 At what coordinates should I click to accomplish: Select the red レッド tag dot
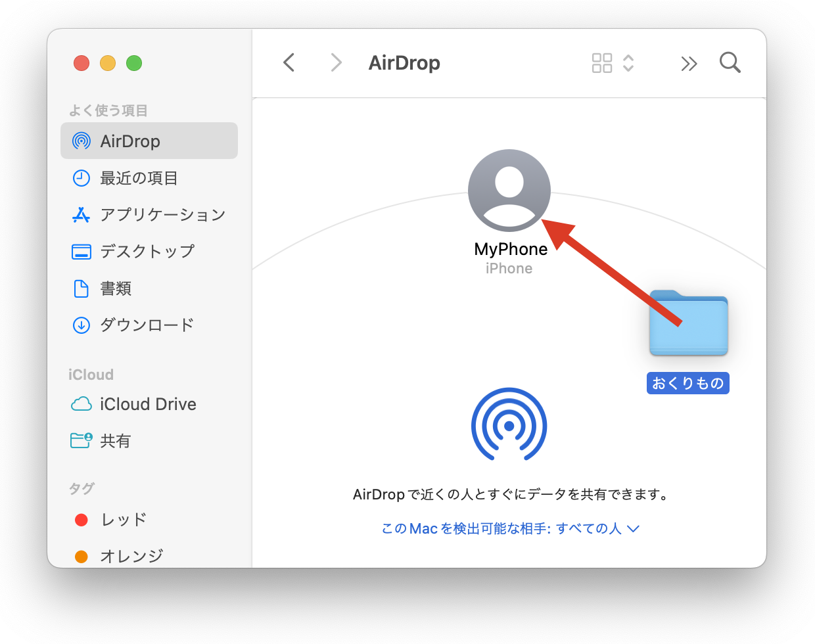(x=81, y=520)
